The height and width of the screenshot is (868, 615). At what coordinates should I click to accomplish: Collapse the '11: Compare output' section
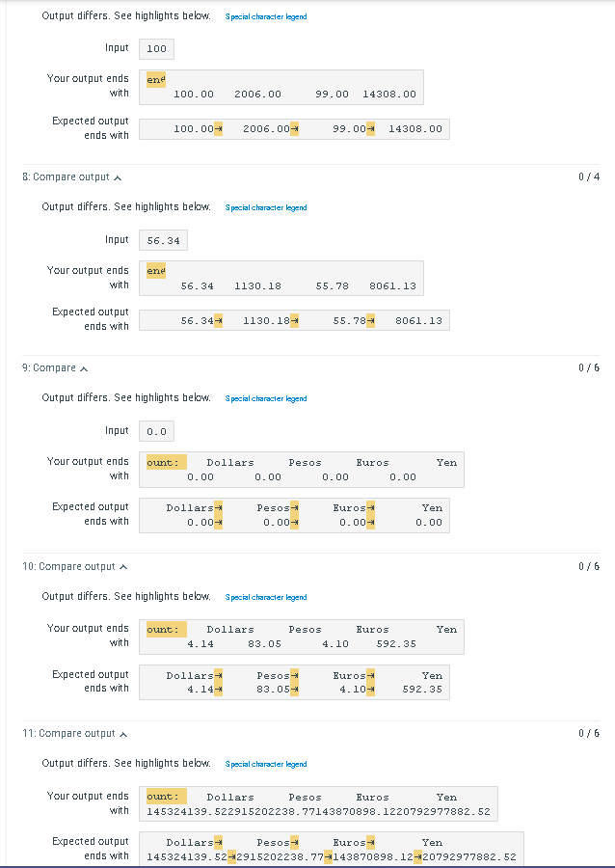(x=123, y=734)
